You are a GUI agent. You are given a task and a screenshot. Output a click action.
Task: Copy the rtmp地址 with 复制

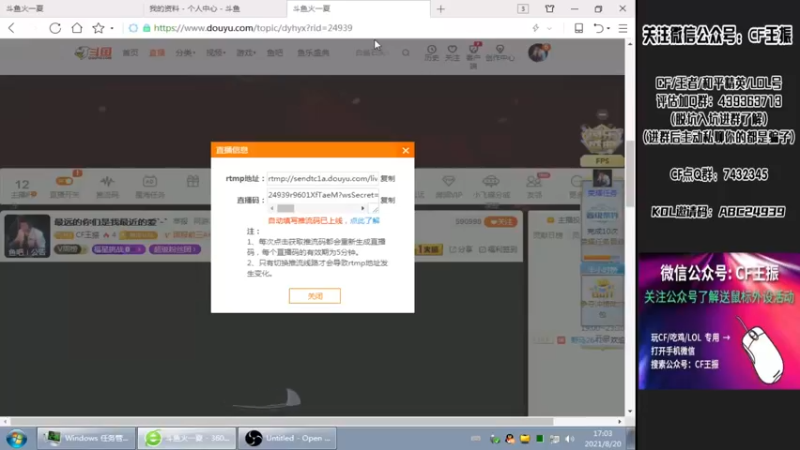[388, 179]
